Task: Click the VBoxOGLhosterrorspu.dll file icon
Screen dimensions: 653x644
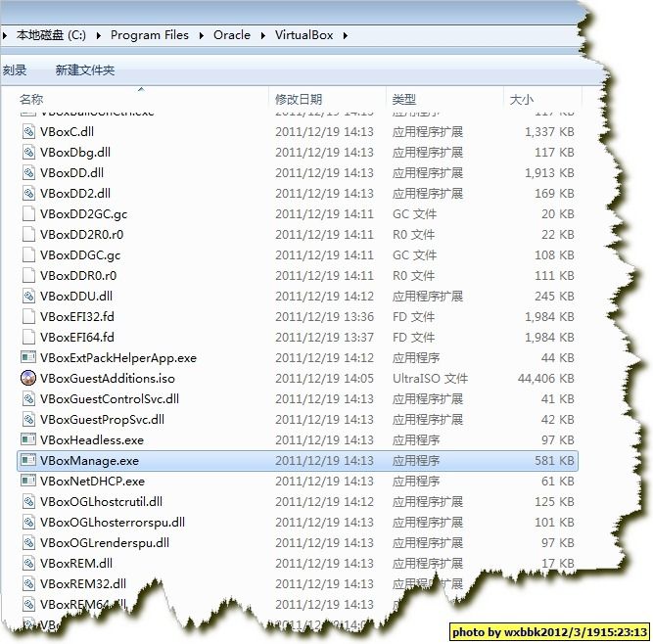Action: click(28, 522)
